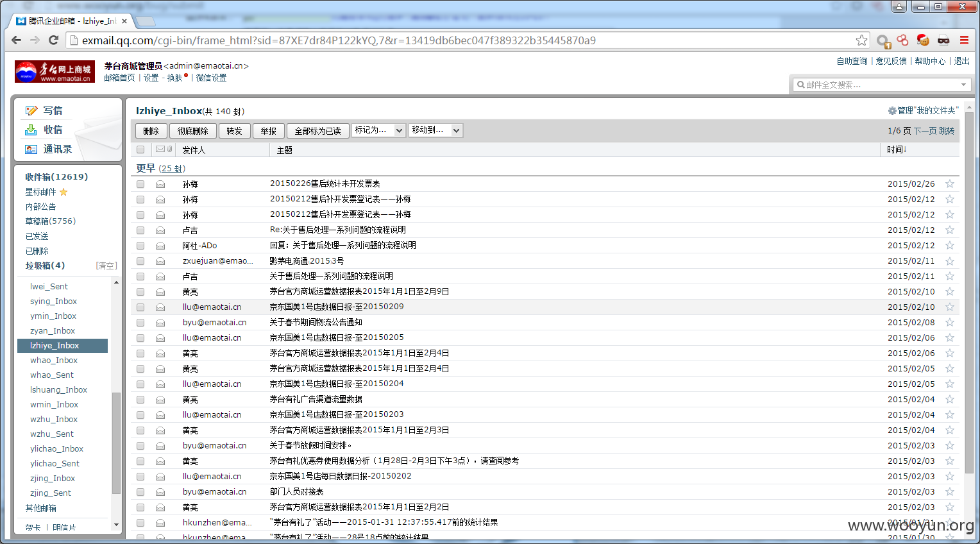Screen dimensions: 980x544
Task: Go to 下一页 next page link
Action: pyautogui.click(x=925, y=131)
